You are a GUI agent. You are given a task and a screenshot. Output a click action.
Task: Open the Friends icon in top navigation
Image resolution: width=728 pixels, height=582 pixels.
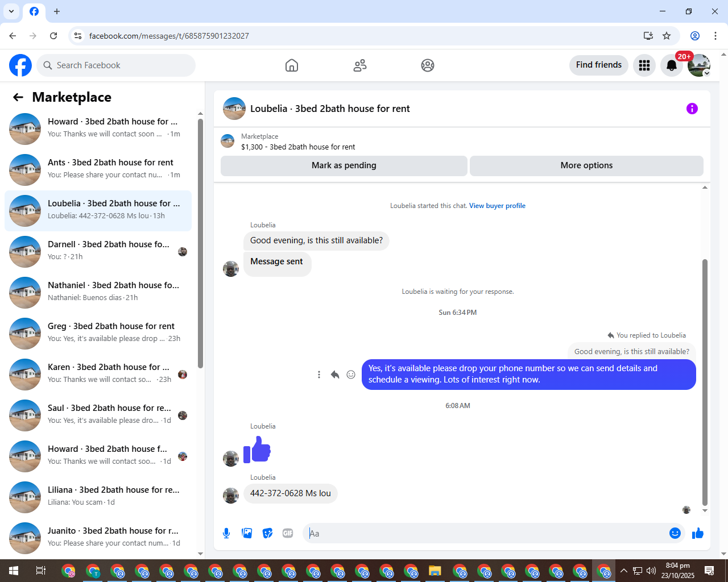(x=360, y=65)
